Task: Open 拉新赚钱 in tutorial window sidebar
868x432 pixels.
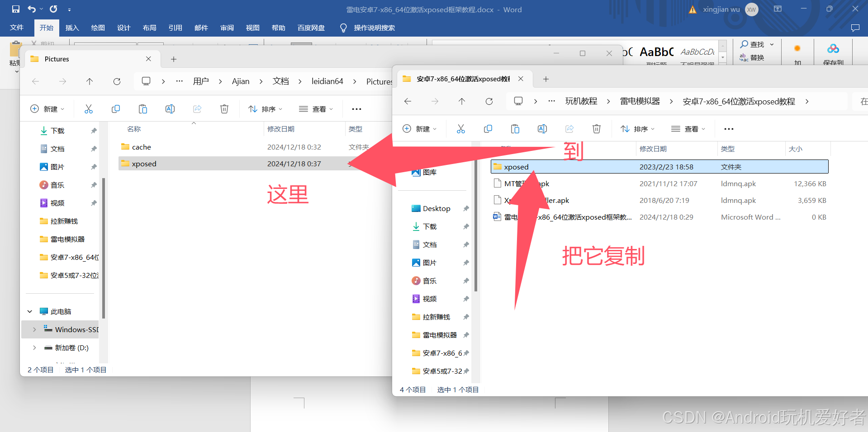Action: (x=436, y=317)
